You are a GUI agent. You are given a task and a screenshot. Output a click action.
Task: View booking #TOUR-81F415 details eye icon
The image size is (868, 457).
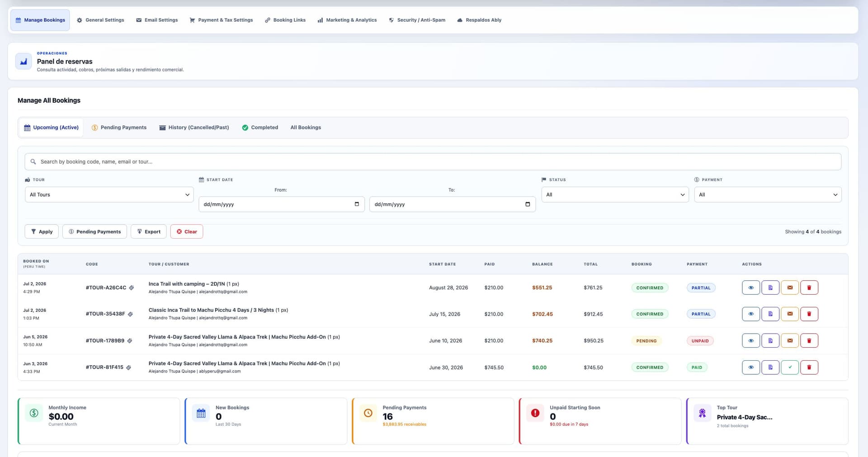751,367
